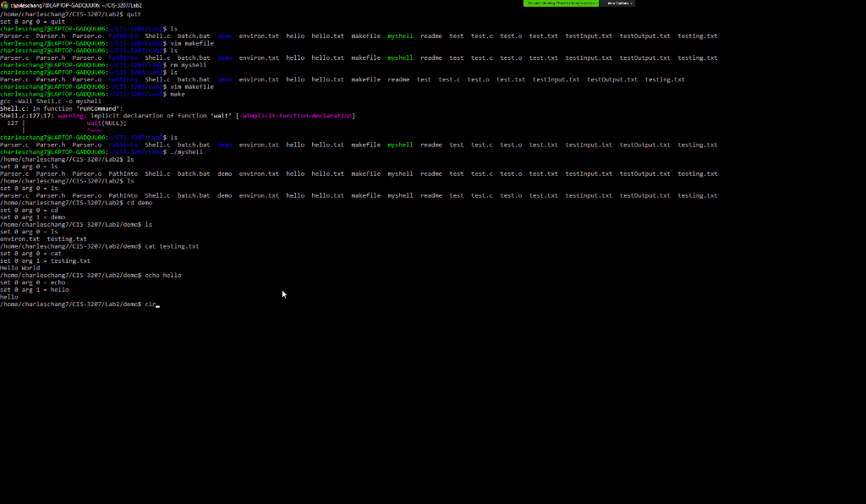The image size is (866, 504).
Task: Click the 'set 0 arg 1 = hello' output line
Action: pyautogui.click(x=34, y=290)
